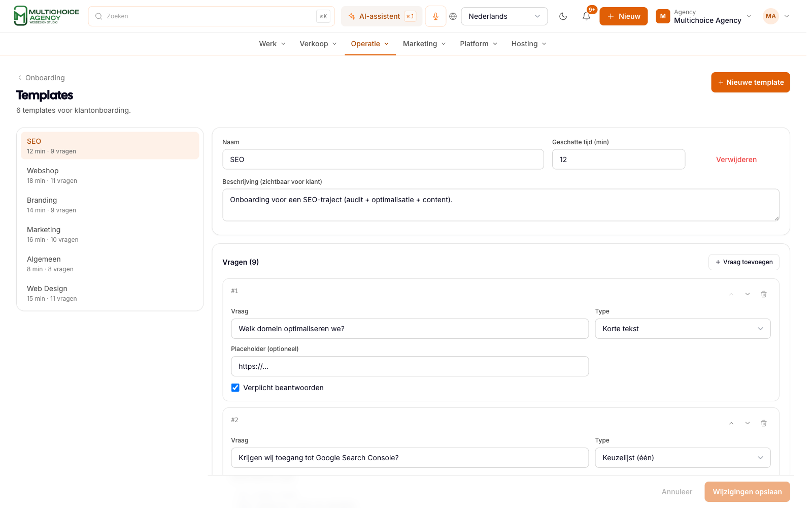Click the Nieuwe template button
The image size is (812, 508).
(751, 82)
